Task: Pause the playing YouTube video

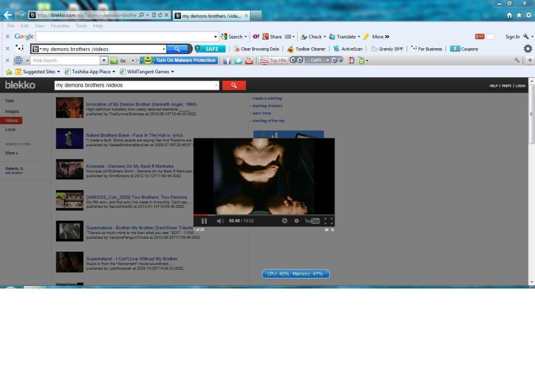Action: [x=204, y=221]
